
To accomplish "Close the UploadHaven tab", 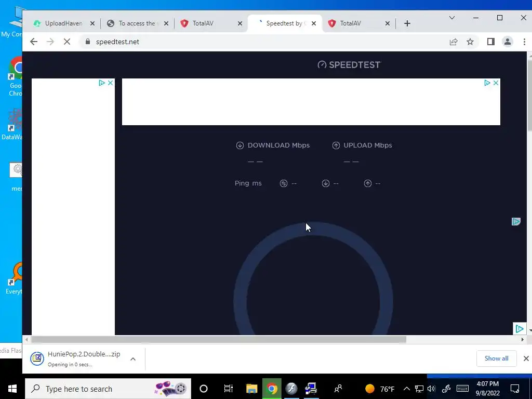I will point(92,23).
